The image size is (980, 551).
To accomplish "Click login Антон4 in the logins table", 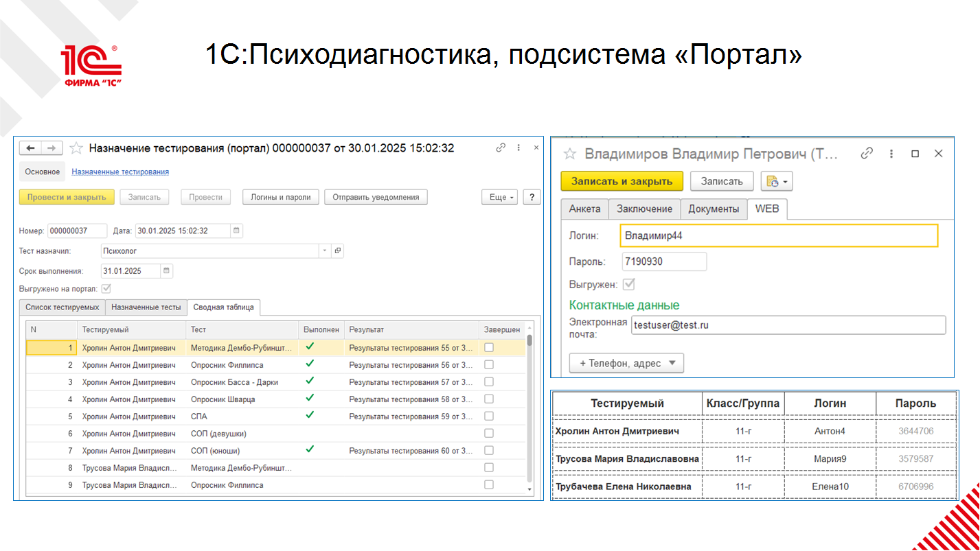I will coord(830,431).
